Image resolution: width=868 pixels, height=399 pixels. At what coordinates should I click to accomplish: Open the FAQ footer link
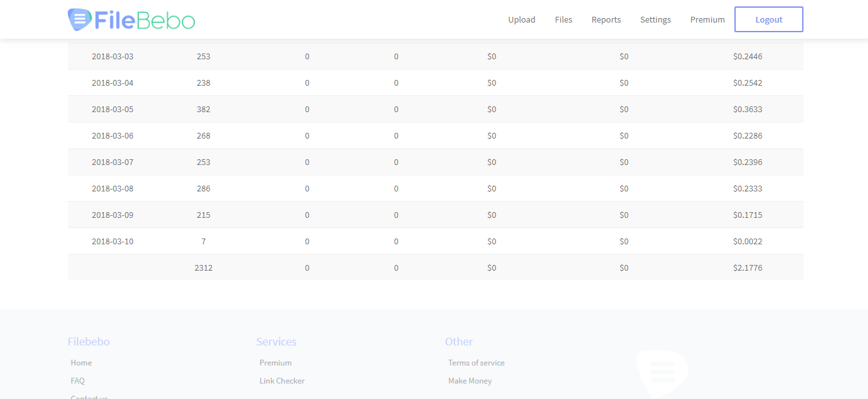coord(77,381)
